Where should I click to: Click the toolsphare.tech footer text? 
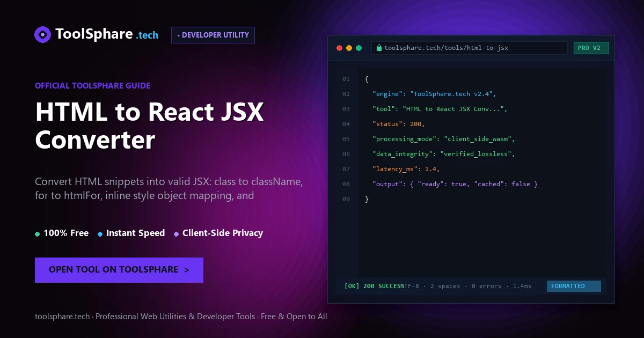coord(181,317)
